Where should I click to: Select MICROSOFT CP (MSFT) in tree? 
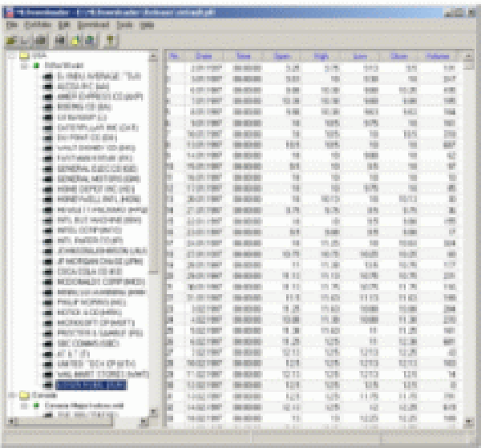tap(95, 323)
